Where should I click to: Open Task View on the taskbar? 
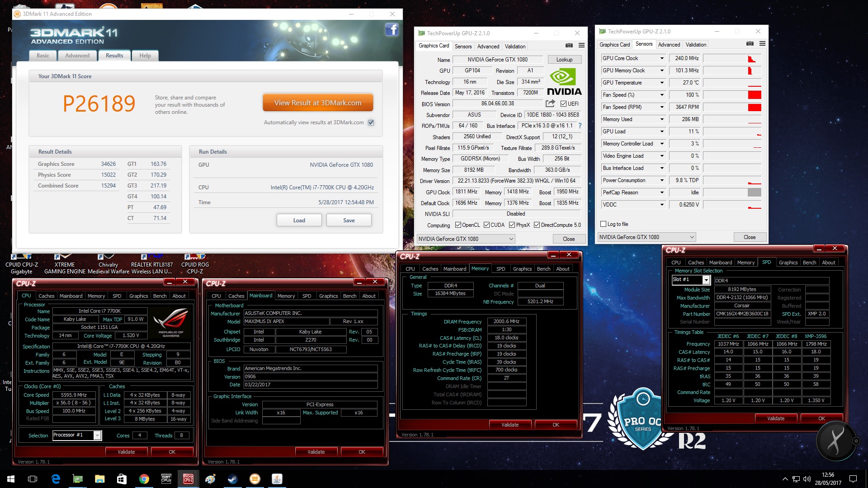coord(33,479)
